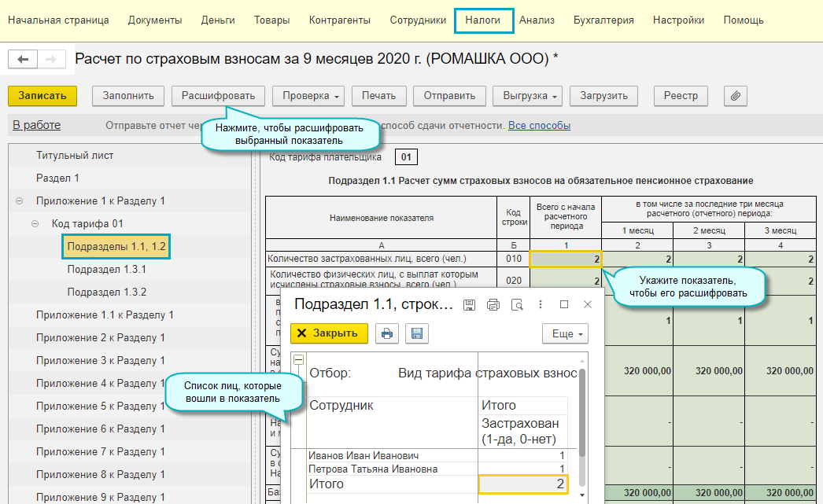Open the Бухгалтерия menu

(x=603, y=20)
